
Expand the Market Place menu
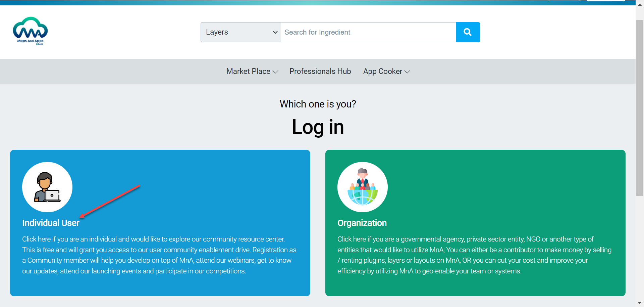tap(252, 72)
